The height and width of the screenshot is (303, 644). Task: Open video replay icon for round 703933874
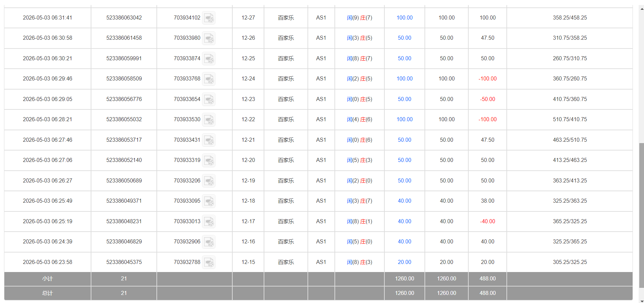[209, 59]
